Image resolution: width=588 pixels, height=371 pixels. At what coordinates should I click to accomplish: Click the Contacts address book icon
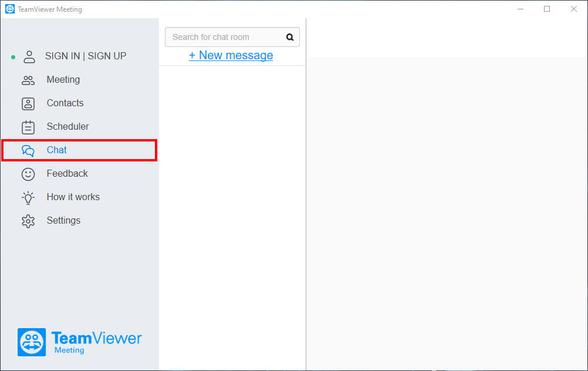click(28, 103)
